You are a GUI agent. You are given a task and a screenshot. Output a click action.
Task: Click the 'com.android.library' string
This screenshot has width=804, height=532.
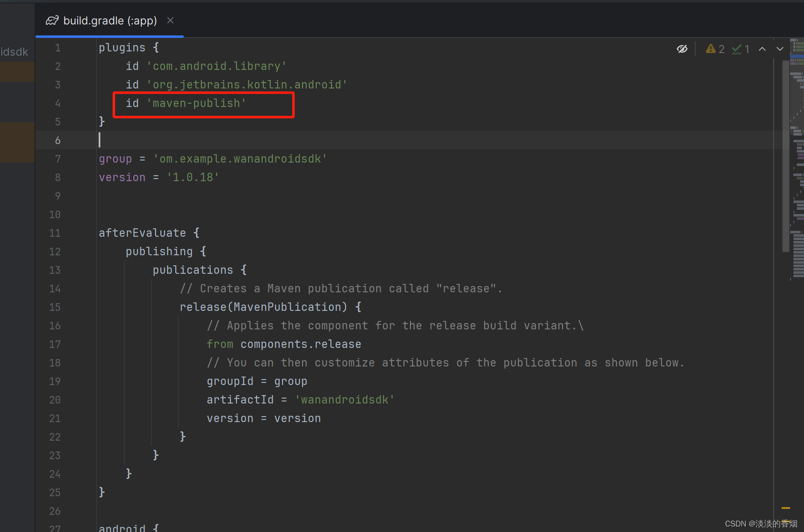coord(217,66)
